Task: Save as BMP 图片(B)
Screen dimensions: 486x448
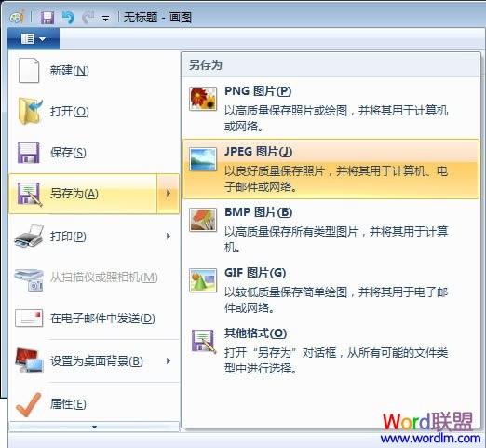Action: click(331, 230)
